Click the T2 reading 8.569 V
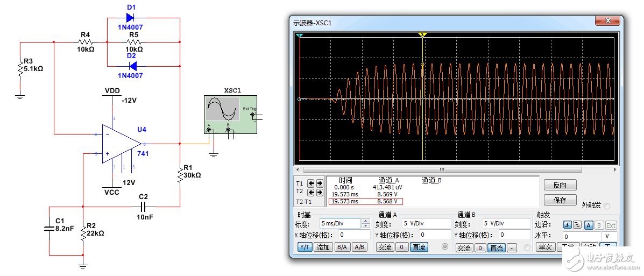 pyautogui.click(x=388, y=194)
